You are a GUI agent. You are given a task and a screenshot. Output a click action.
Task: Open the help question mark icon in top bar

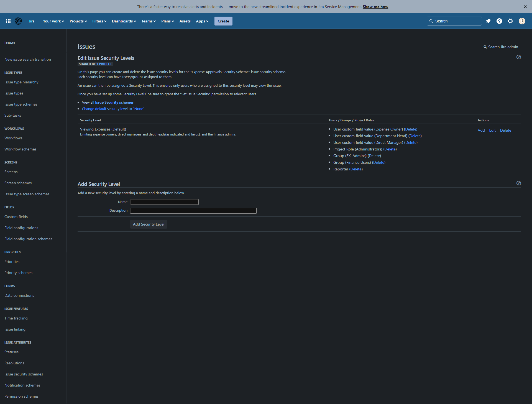coord(499,21)
